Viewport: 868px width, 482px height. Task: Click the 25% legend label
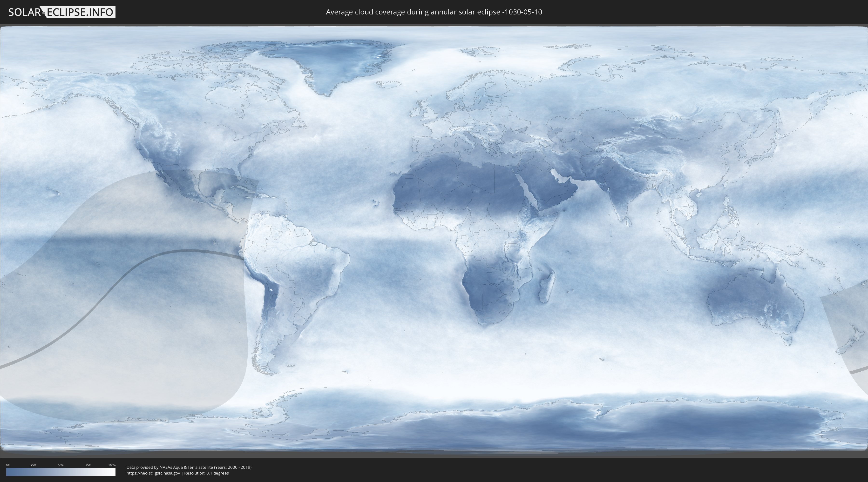[33, 465]
